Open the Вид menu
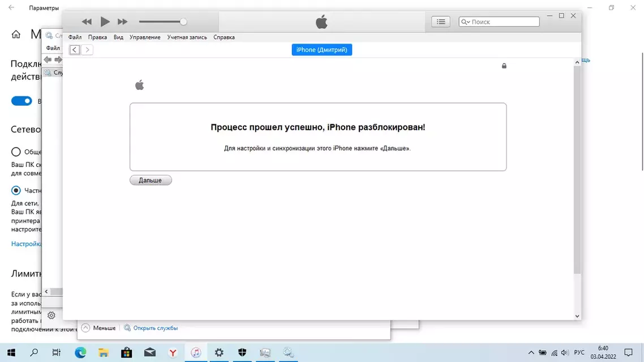 (x=118, y=37)
